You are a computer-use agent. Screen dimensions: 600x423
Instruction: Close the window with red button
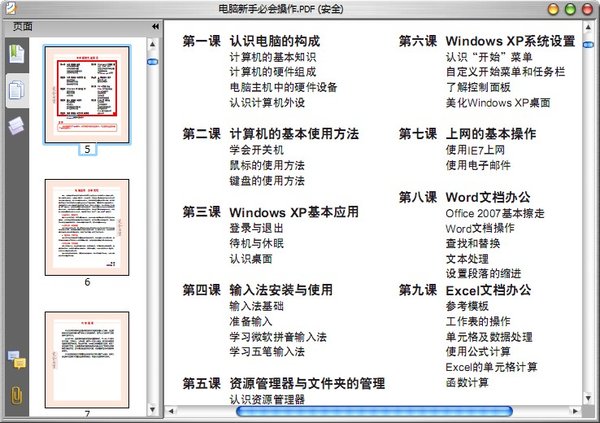click(x=587, y=9)
